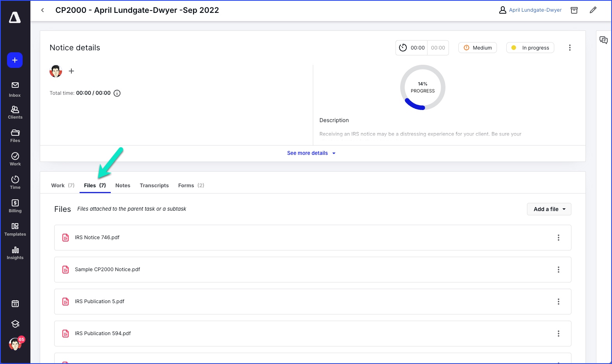Expand See more details
The height and width of the screenshot is (364, 612).
point(311,153)
